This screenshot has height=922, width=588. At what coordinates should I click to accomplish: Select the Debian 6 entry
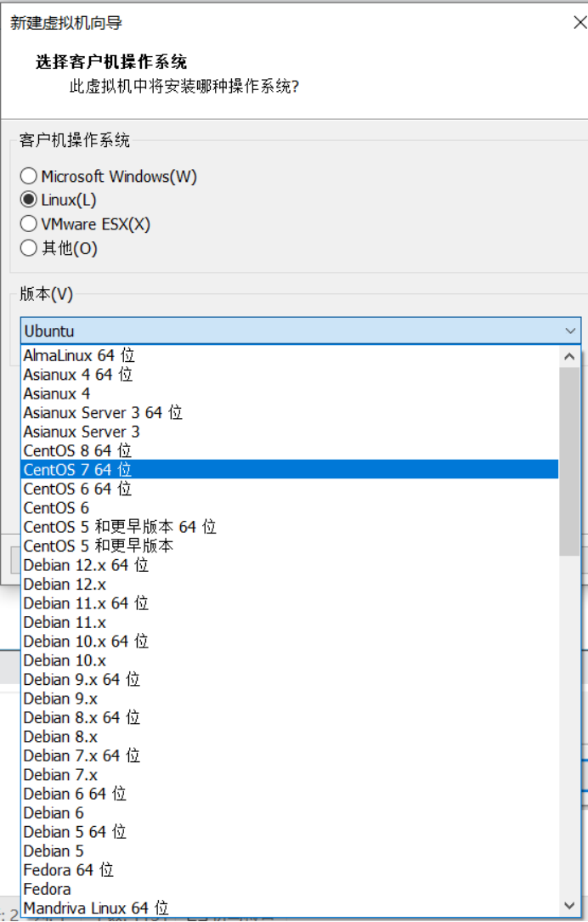pyautogui.click(x=290, y=812)
